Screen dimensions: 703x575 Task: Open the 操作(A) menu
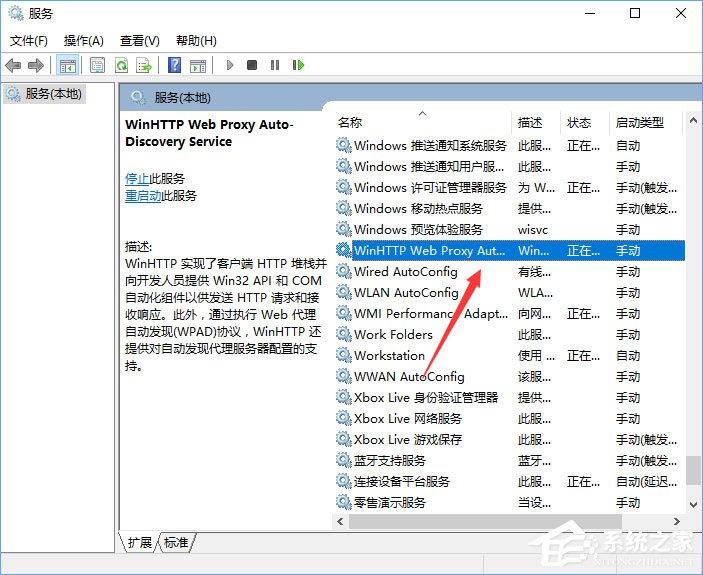[x=84, y=41]
